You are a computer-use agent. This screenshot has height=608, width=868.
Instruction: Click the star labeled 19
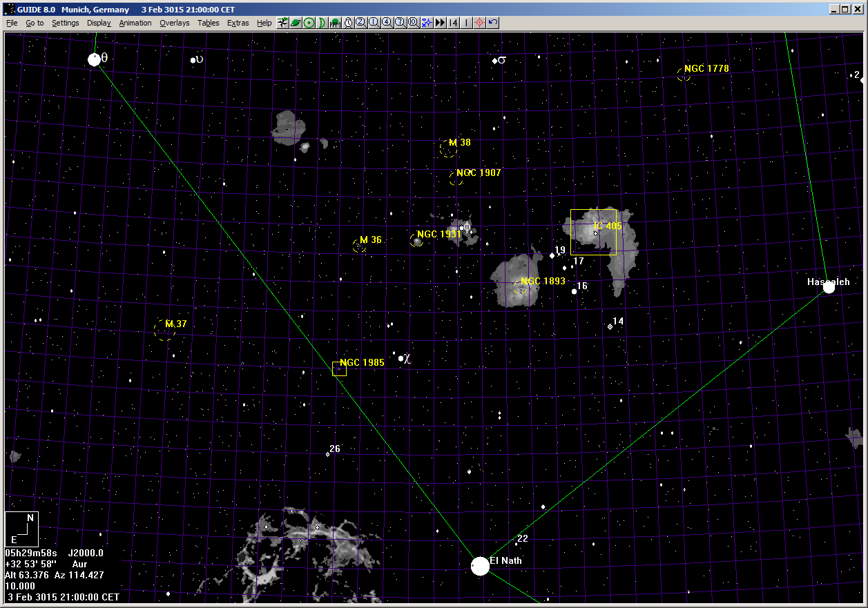(552, 255)
